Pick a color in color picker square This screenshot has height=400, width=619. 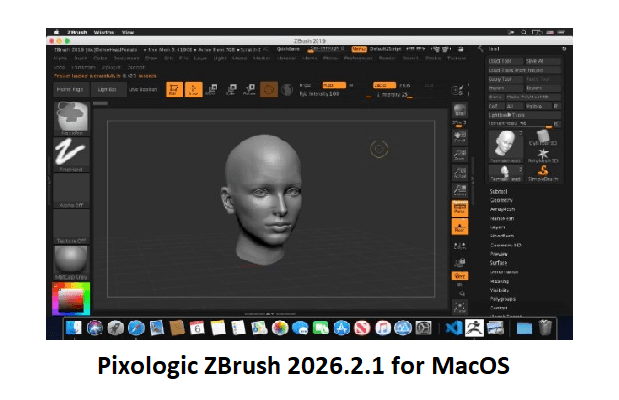point(71,300)
